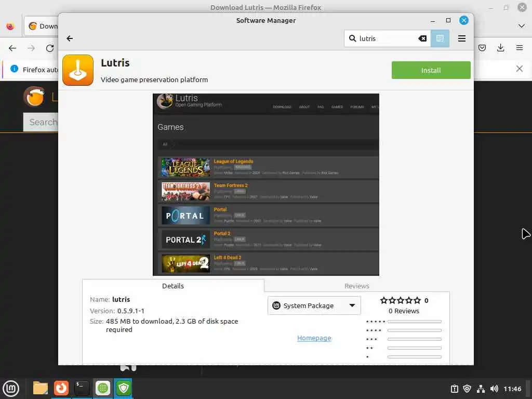Viewport: 532px width, 399px height.
Task: Click the three-star rating bar
Action: [414, 339]
